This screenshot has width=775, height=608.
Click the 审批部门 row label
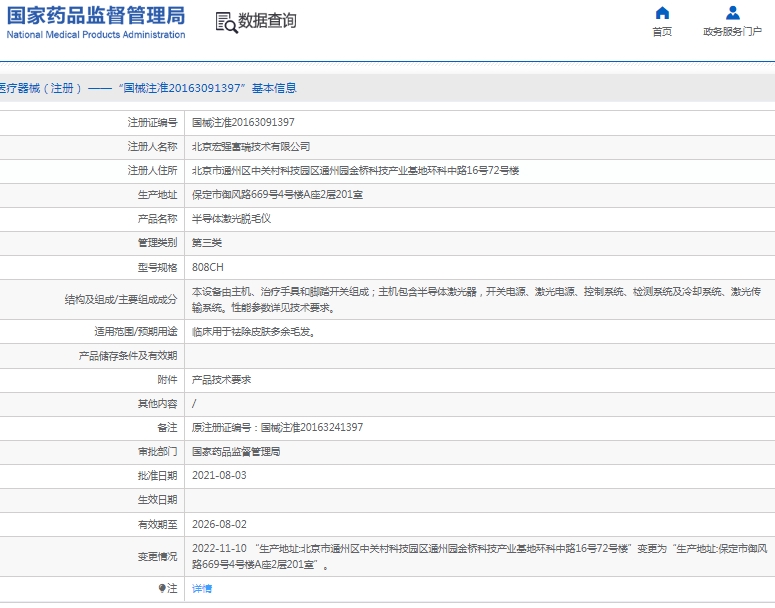coord(157,451)
